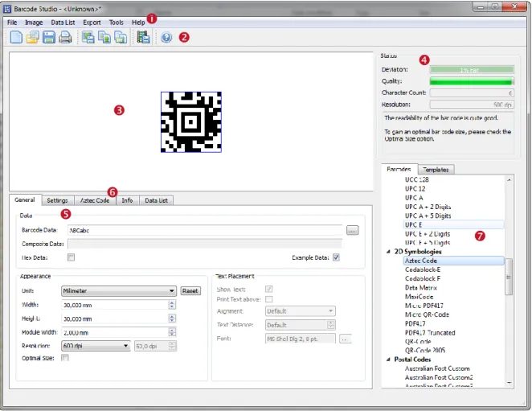
Task: Create a new barcode document
Action: [x=16, y=37]
